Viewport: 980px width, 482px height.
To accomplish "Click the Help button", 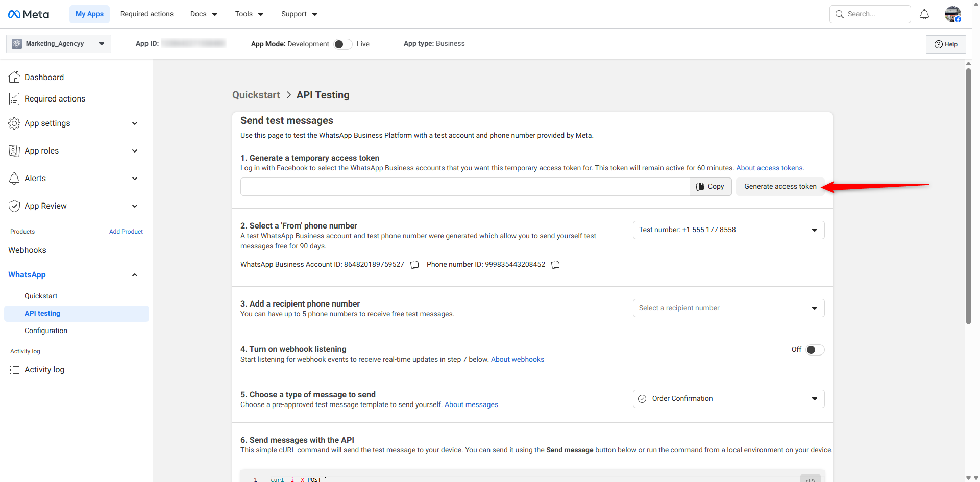I will (x=946, y=44).
